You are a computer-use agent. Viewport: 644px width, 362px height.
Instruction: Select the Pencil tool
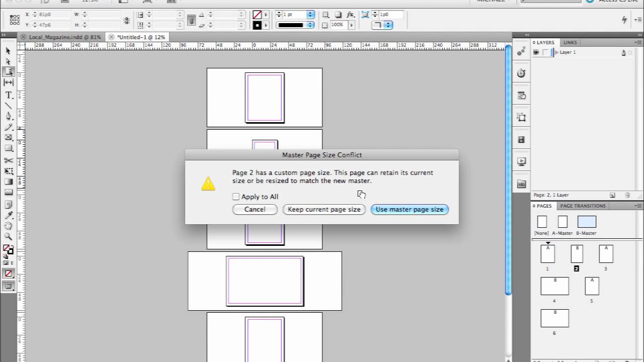pos(8,127)
